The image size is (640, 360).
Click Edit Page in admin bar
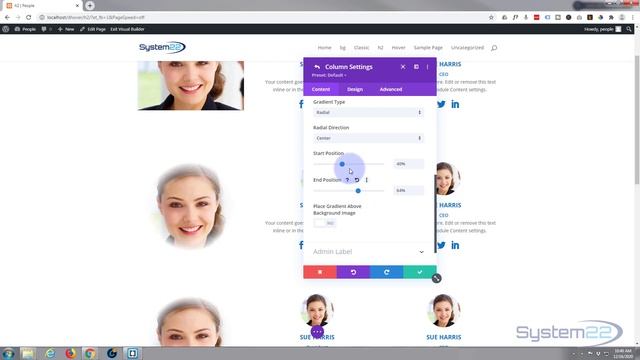(x=93, y=29)
